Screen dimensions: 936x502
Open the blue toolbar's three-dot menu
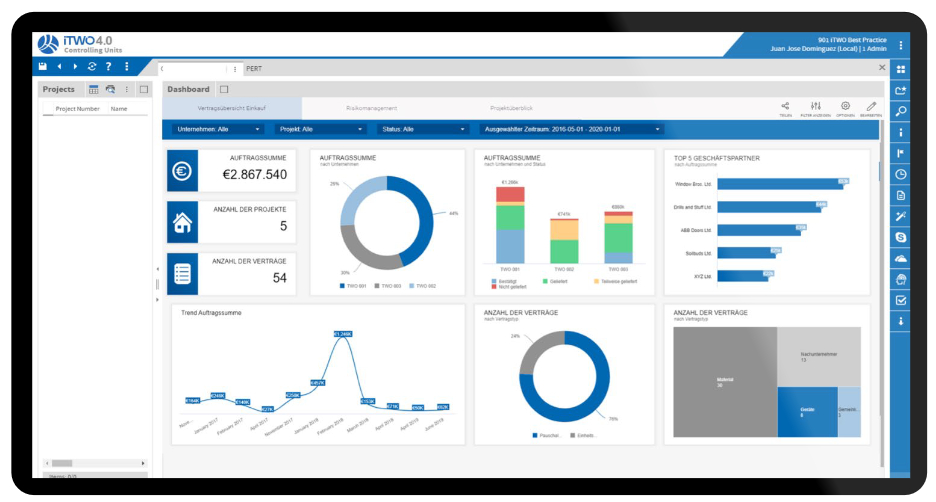coord(127,66)
